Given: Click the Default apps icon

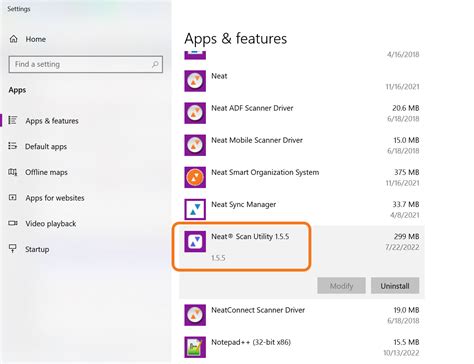Looking at the screenshot, I should [13, 146].
